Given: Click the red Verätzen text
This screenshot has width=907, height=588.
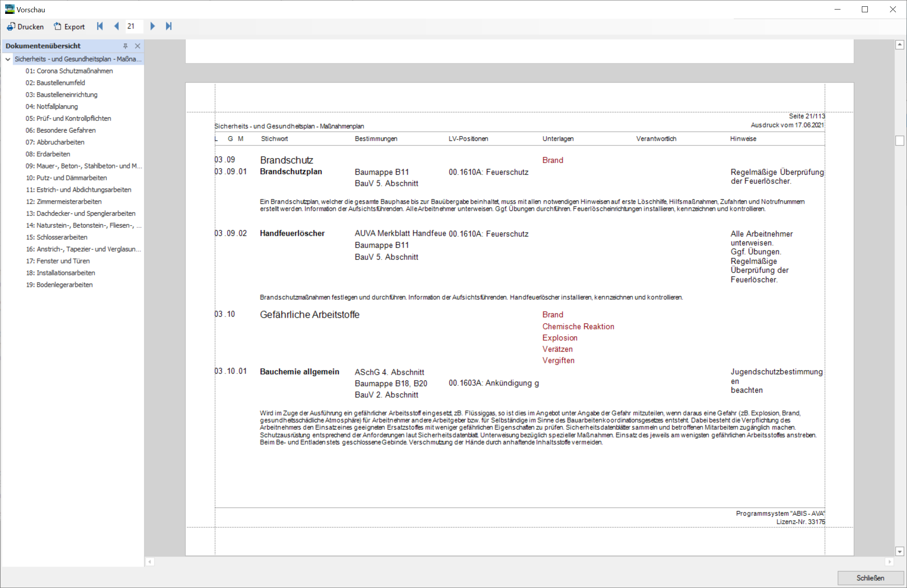Looking at the screenshot, I should pos(557,349).
